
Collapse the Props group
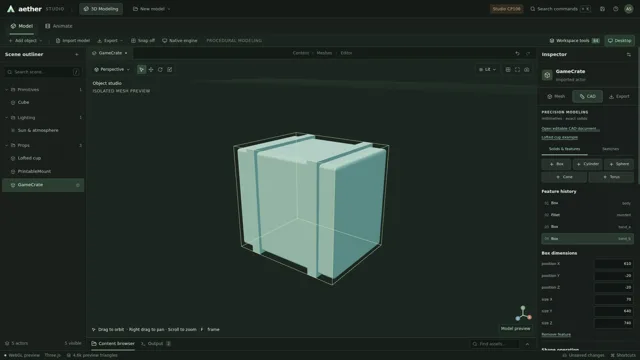tap(7, 145)
